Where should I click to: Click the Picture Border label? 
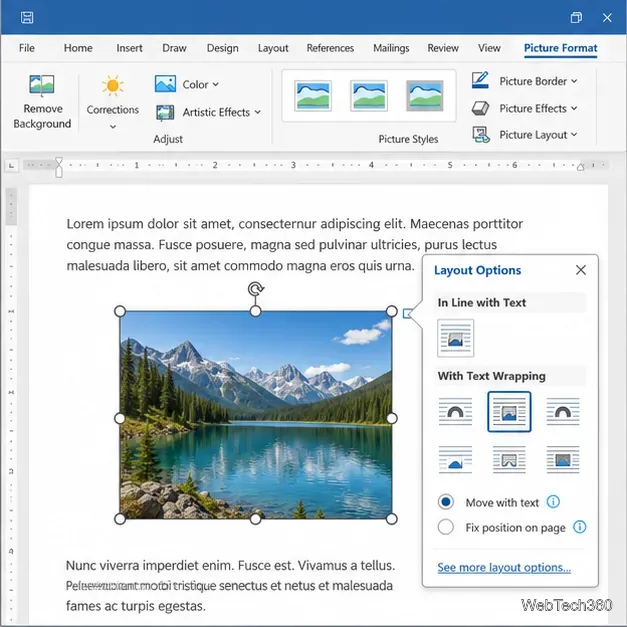533,81
